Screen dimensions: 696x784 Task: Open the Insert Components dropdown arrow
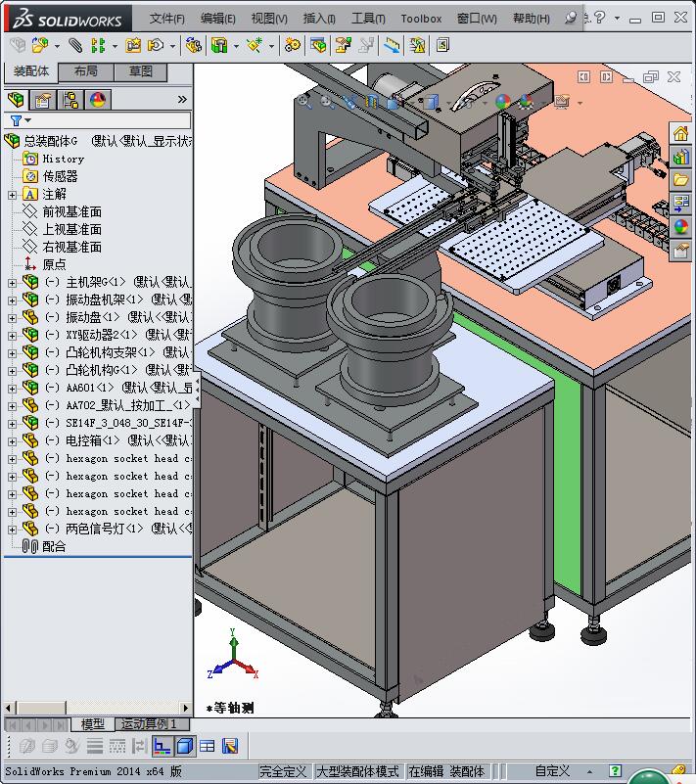[57, 46]
